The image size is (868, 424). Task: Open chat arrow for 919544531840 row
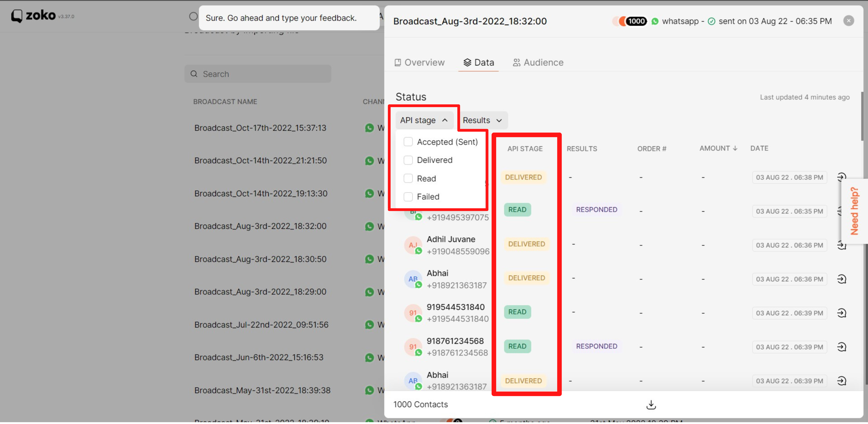pos(841,313)
